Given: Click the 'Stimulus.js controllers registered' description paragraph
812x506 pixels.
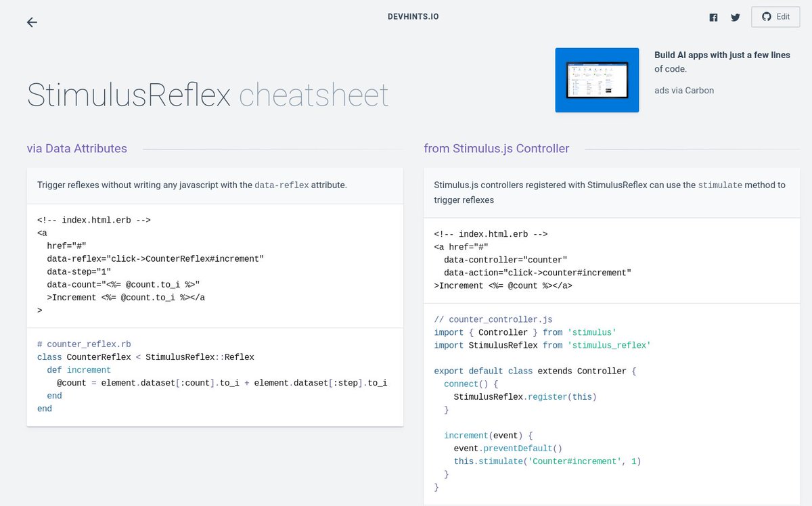Looking at the screenshot, I should click(610, 192).
